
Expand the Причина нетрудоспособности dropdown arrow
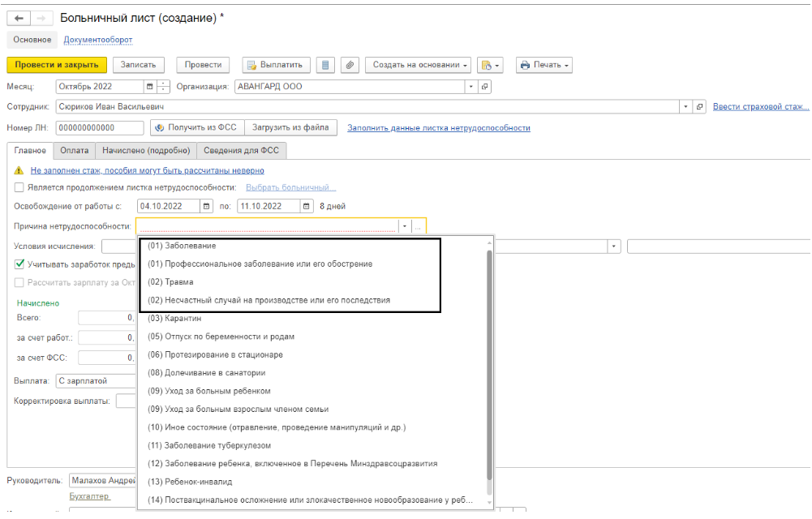(x=404, y=226)
